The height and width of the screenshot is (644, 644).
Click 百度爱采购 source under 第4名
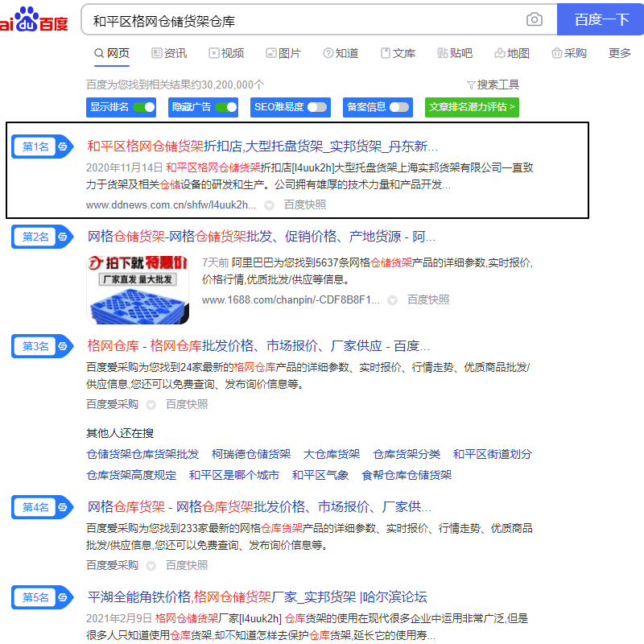(112, 566)
